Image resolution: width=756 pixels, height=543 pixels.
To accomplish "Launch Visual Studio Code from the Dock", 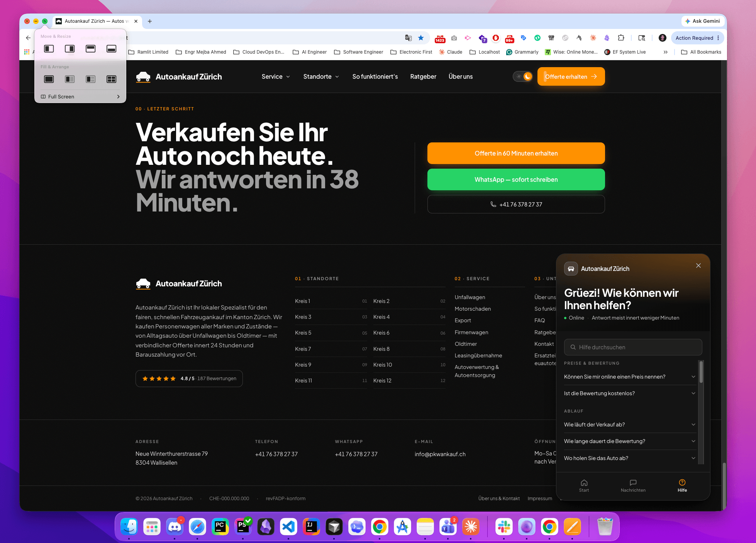I will tap(288, 527).
